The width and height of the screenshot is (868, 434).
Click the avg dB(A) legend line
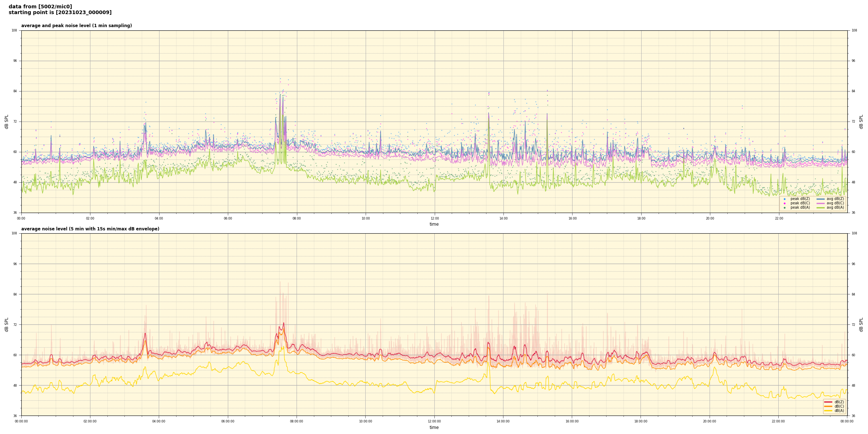pos(820,208)
